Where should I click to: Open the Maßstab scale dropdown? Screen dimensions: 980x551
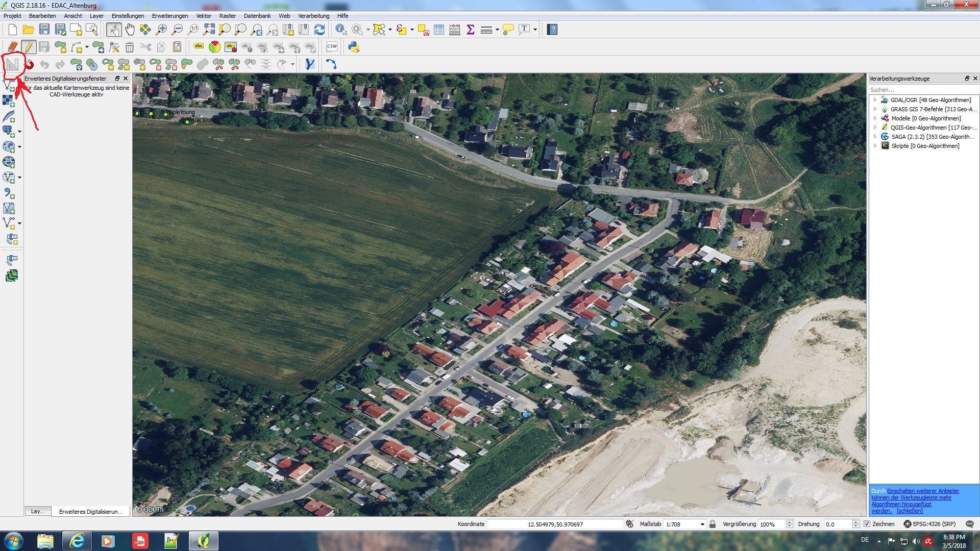click(x=702, y=524)
